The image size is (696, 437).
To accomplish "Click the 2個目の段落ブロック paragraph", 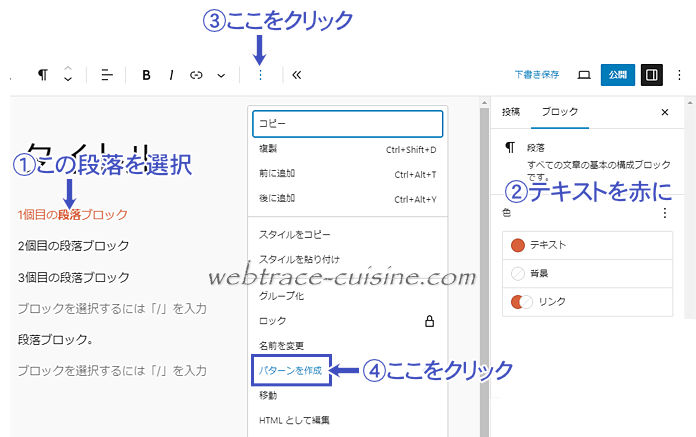I will coord(73,246).
